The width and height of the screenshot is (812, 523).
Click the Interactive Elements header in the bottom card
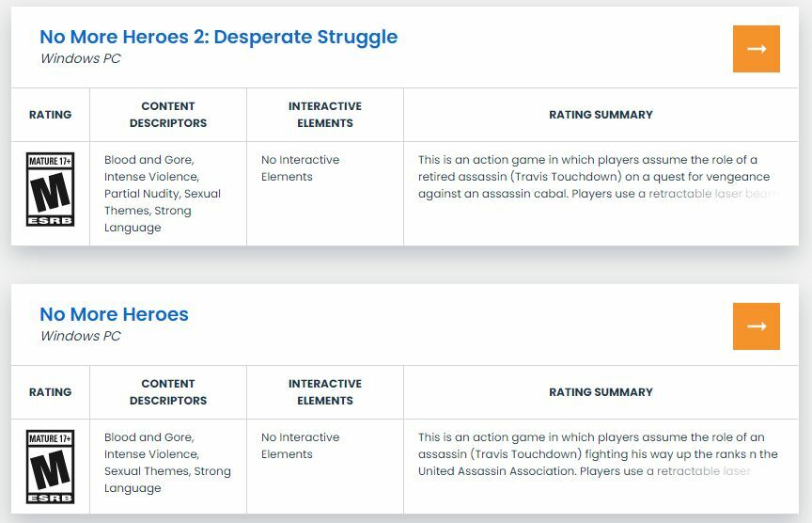coord(325,392)
